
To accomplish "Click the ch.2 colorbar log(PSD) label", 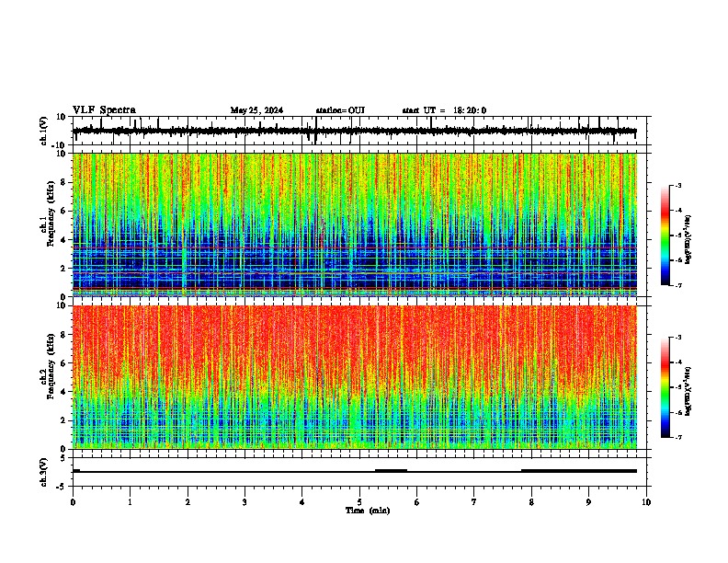I will click(688, 391).
